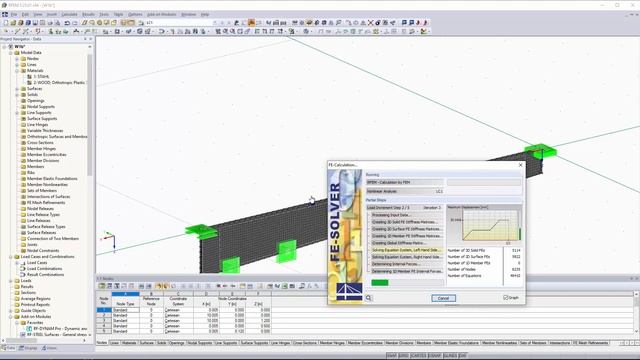Click the green calculation progress bar

pos(380,282)
